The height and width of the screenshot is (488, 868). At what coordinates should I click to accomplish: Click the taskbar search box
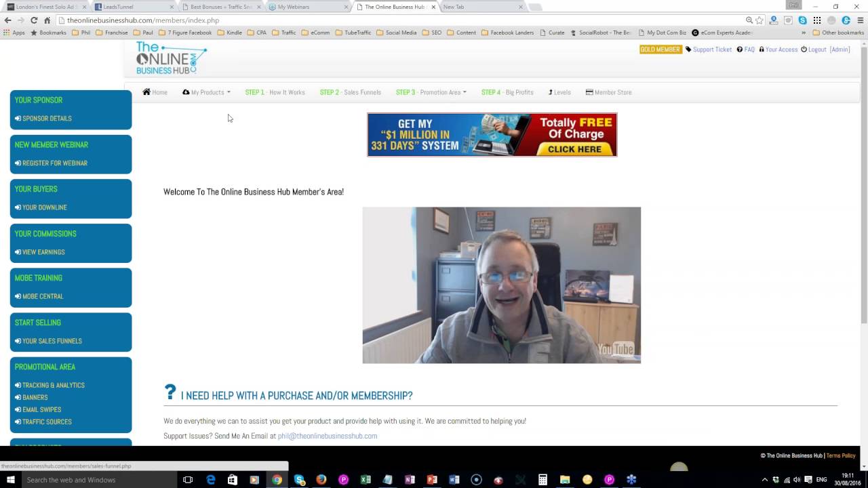tap(98, 480)
